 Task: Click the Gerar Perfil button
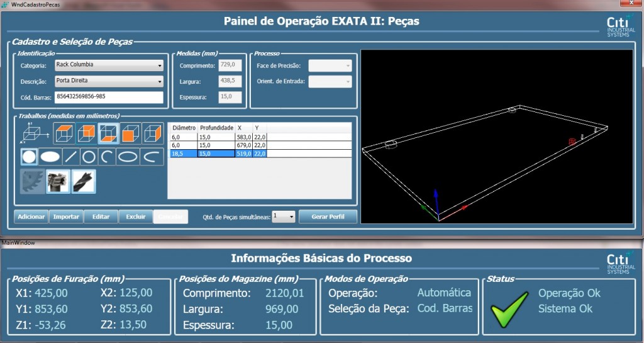click(328, 216)
